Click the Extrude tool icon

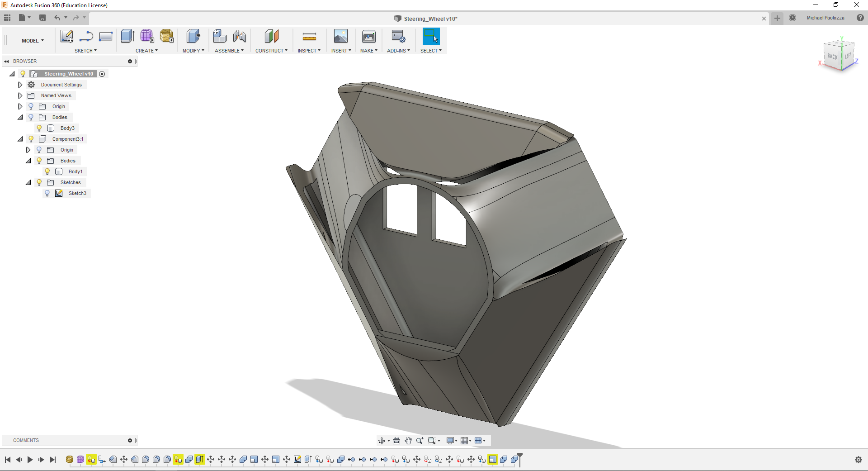tap(128, 36)
